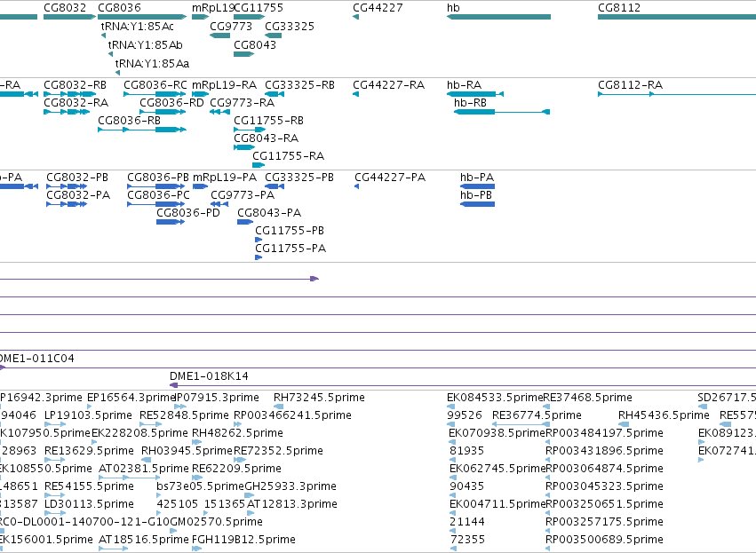The height and width of the screenshot is (553, 756).
Task: Open EST EK084533.5prime
Action: 452,407
